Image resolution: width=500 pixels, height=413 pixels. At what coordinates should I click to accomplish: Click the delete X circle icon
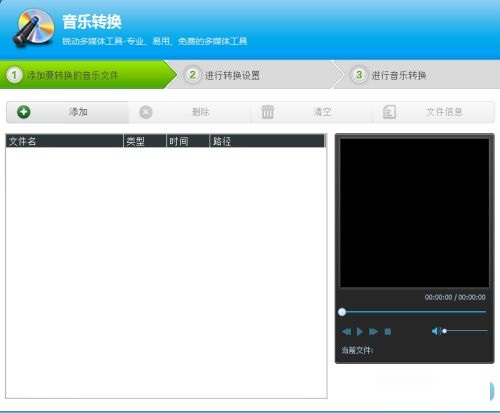pyautogui.click(x=146, y=112)
